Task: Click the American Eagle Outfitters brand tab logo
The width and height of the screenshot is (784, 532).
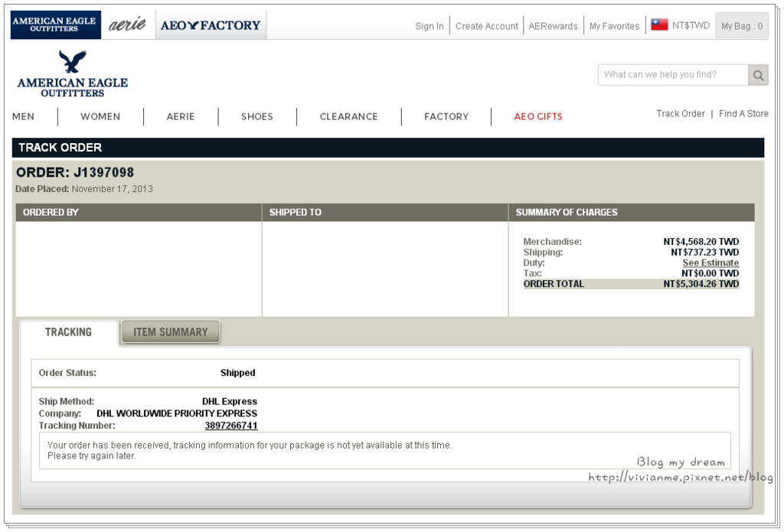Action: pyautogui.click(x=55, y=24)
